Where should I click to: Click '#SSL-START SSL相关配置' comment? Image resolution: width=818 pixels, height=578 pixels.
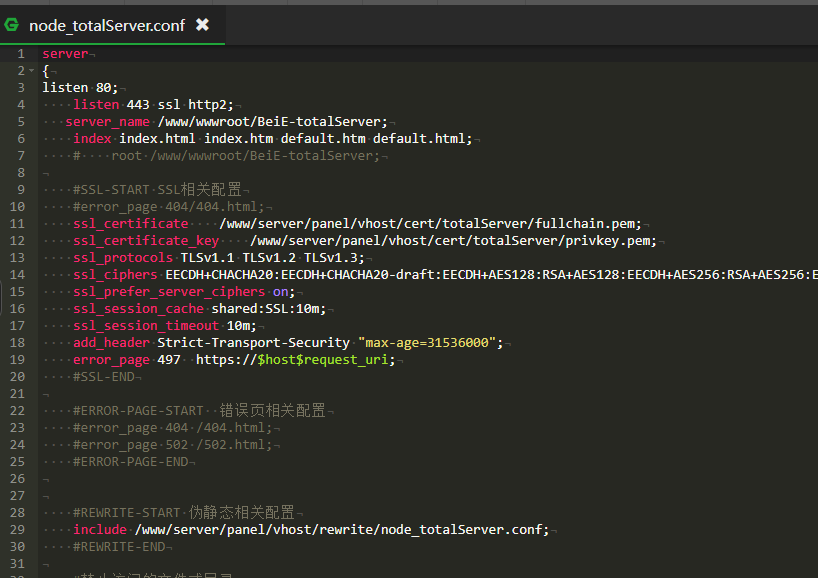point(157,189)
